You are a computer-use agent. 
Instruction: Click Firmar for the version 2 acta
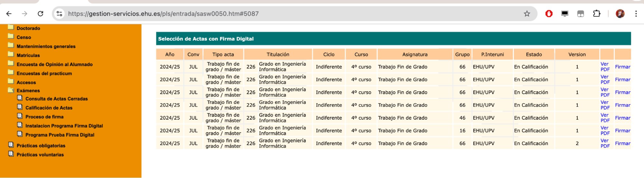pos(622,143)
